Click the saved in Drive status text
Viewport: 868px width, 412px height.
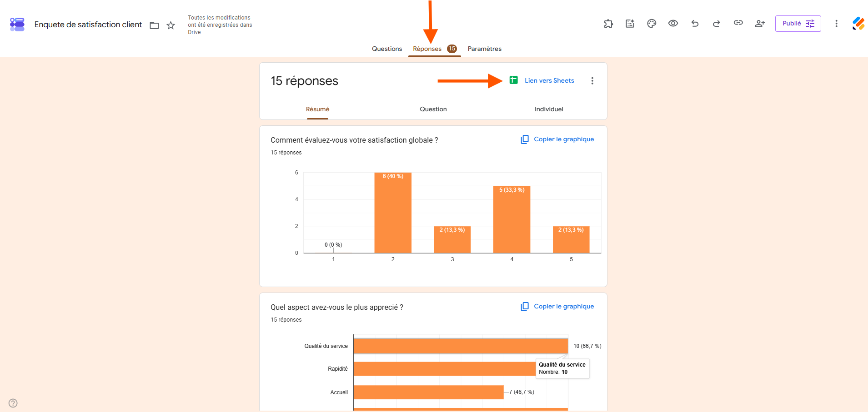220,25
